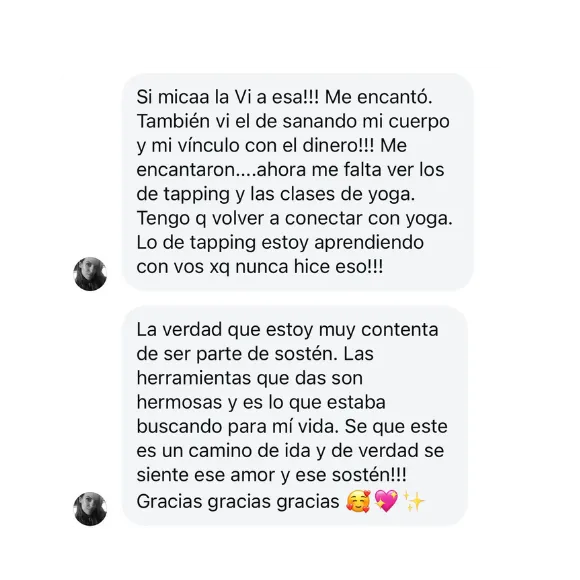Select the text 'con vos xq nunca hice eso!!!'
The width and height of the screenshot is (580, 580).
tap(260, 267)
